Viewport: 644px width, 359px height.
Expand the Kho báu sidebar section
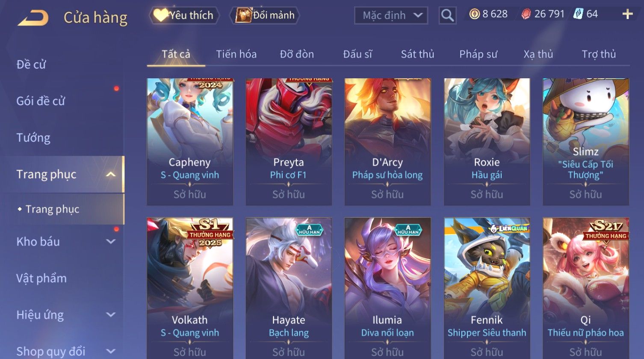[x=111, y=241]
